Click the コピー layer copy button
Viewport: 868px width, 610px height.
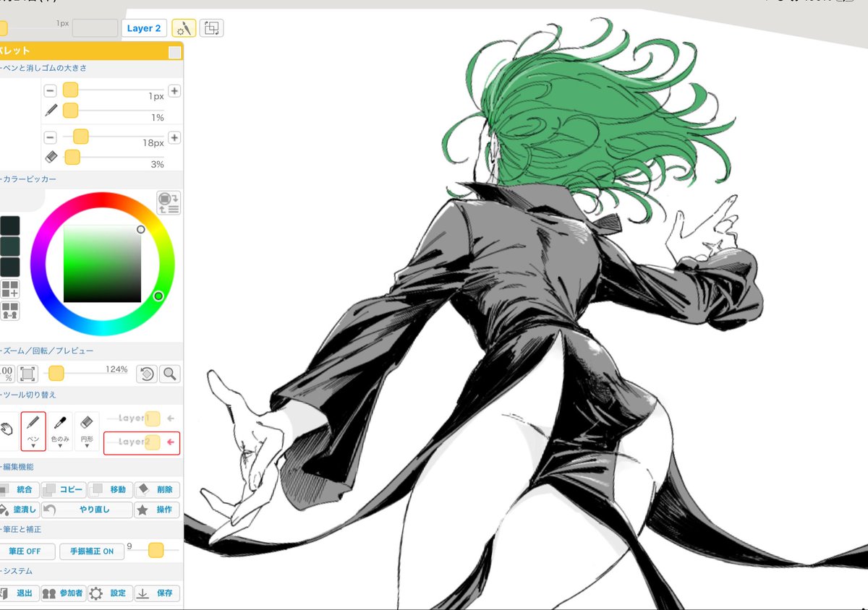[64, 490]
